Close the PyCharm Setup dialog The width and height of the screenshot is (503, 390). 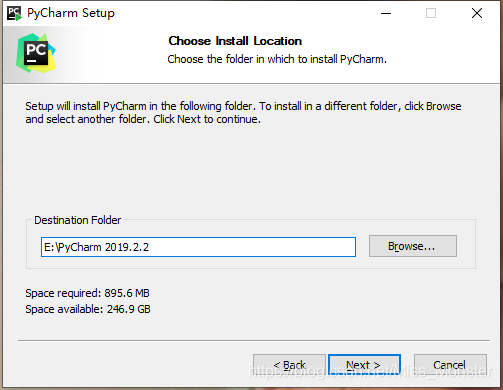477,13
